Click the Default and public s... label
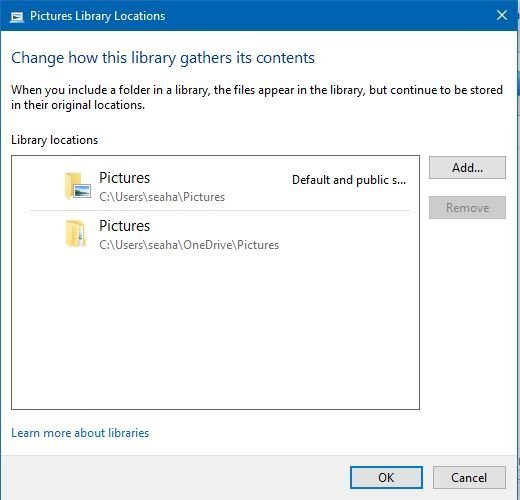The image size is (520, 500). coord(349,180)
